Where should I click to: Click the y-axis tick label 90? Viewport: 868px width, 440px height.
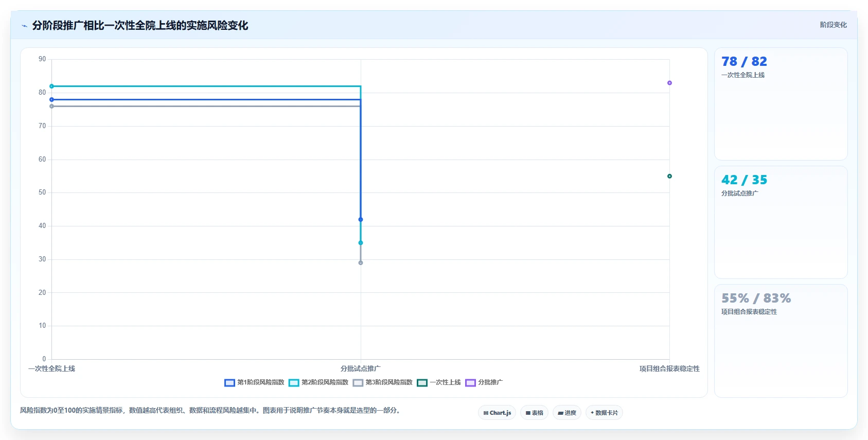point(42,59)
